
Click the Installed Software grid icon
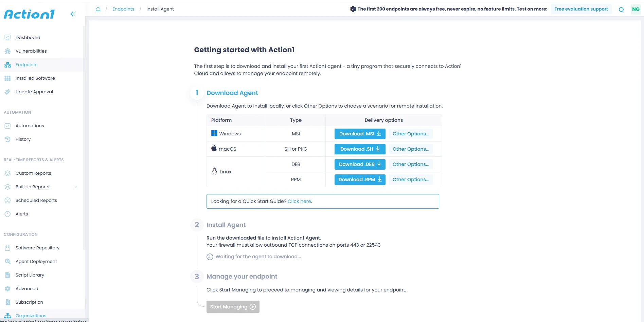pos(7,78)
